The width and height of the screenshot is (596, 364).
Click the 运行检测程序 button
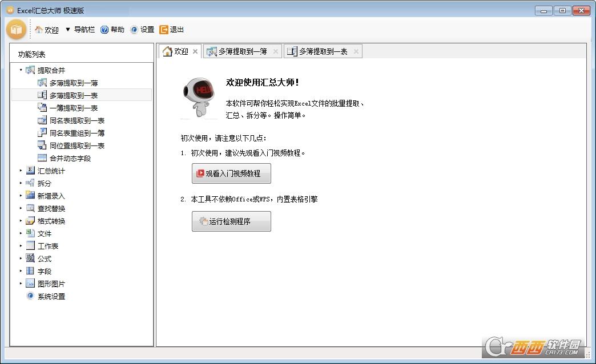point(231,221)
